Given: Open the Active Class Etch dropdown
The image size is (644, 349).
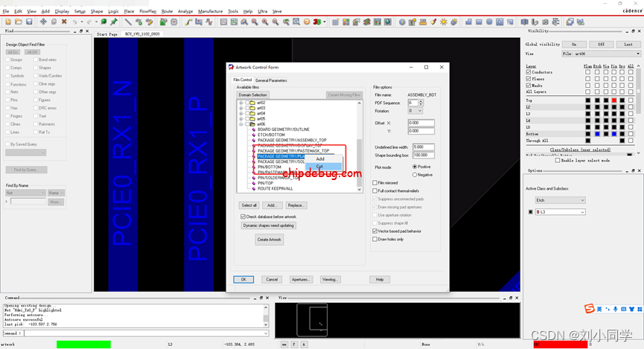Looking at the screenshot, I should click(561, 200).
